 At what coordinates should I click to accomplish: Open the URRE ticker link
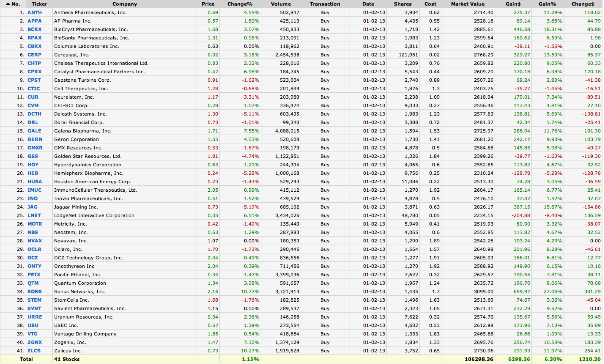pyautogui.click(x=35, y=317)
